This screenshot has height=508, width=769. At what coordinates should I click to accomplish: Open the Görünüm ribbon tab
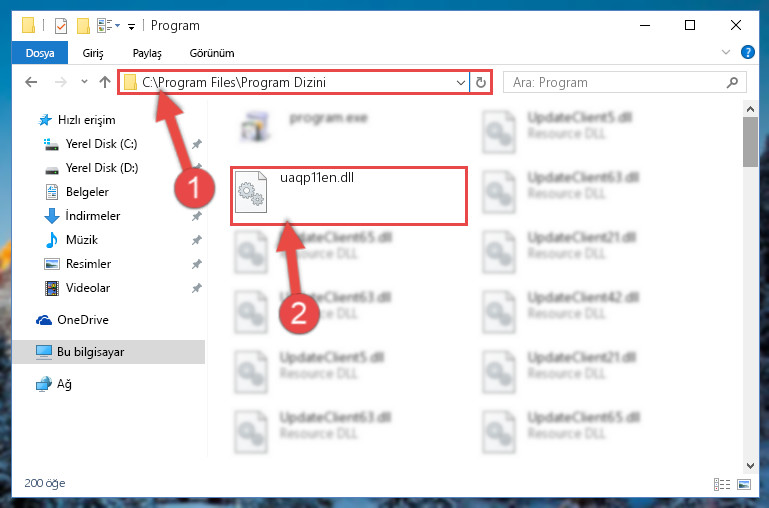[212, 53]
